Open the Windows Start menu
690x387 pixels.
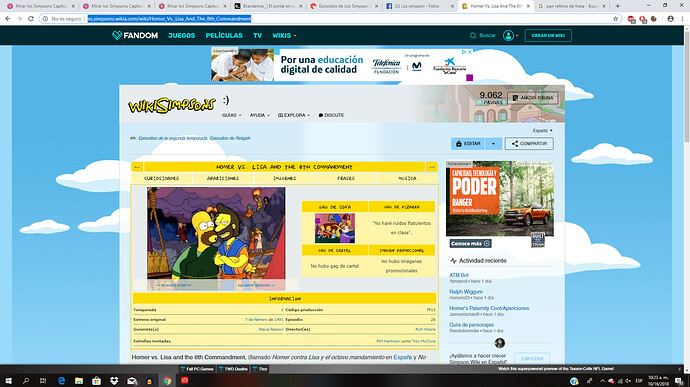[8, 381]
